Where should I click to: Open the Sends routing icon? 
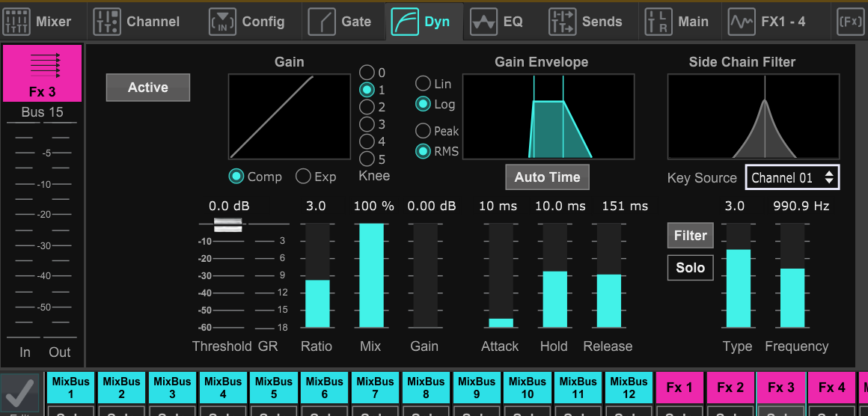[562, 22]
